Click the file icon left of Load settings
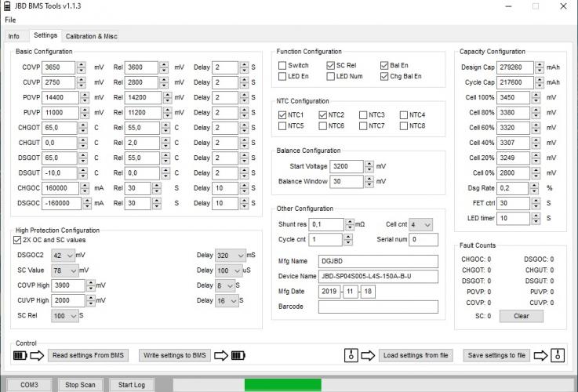The image size is (578, 392). (351, 355)
